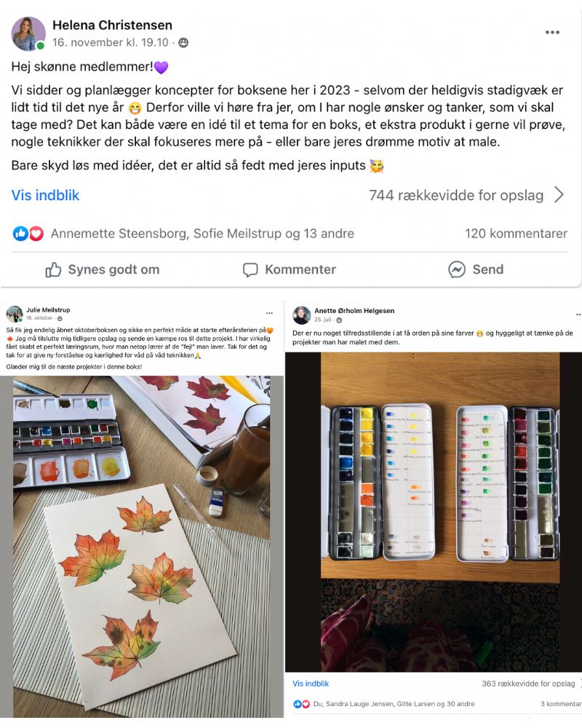Screen dimensions: 582x728
Task: Open the three-dot options menu on Helena's post
Action: coord(552,32)
